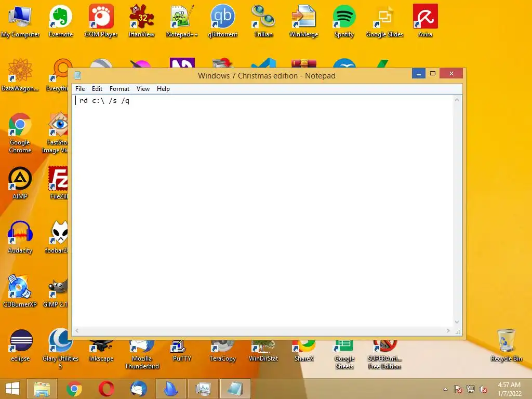Screen dimensions: 532x399
Task: Click the vertical scrollbar down arrow in Notepad
Action: click(x=457, y=322)
